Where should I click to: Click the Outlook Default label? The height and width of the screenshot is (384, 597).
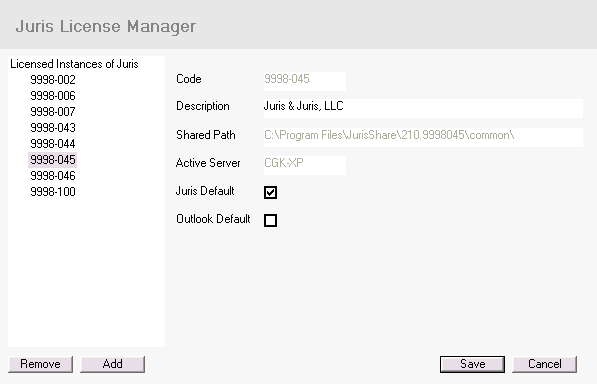point(213,219)
